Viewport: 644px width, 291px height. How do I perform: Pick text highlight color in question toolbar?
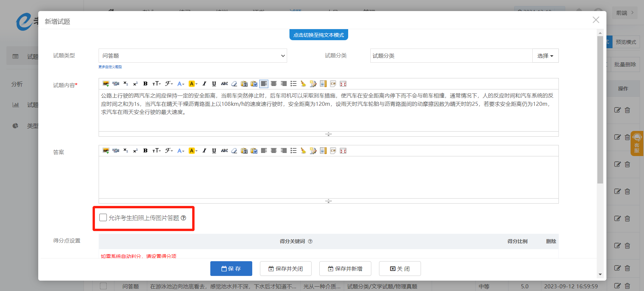coord(193,84)
